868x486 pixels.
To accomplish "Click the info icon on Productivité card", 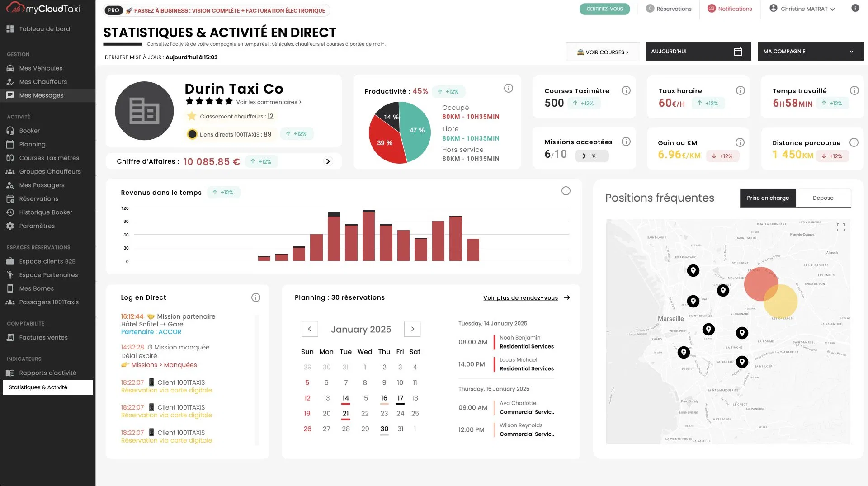I will click(x=509, y=88).
